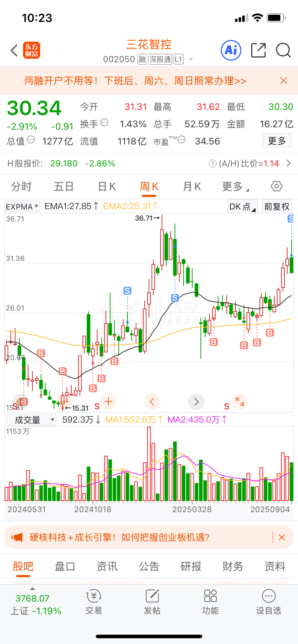Open the orange megaphone announcement icon
Screen dimensions: 298x644
(x=17, y=537)
